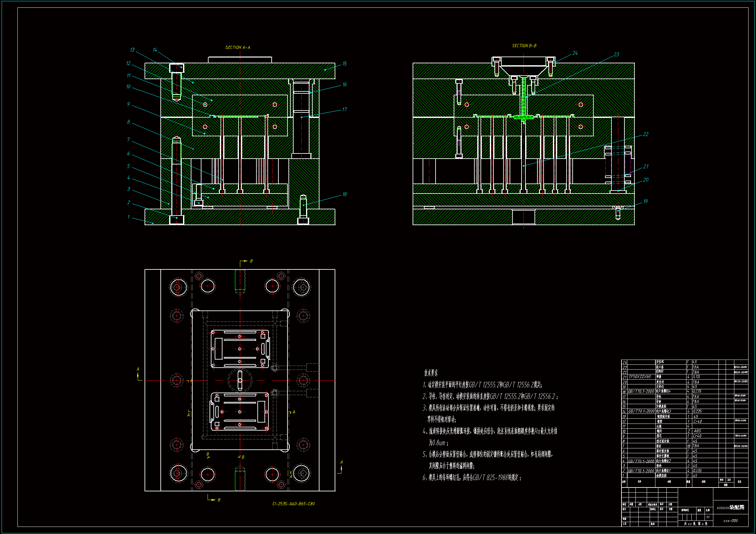Image resolution: width=756 pixels, height=534 pixels.
Task: Click part callout number 9
Action: [128, 104]
